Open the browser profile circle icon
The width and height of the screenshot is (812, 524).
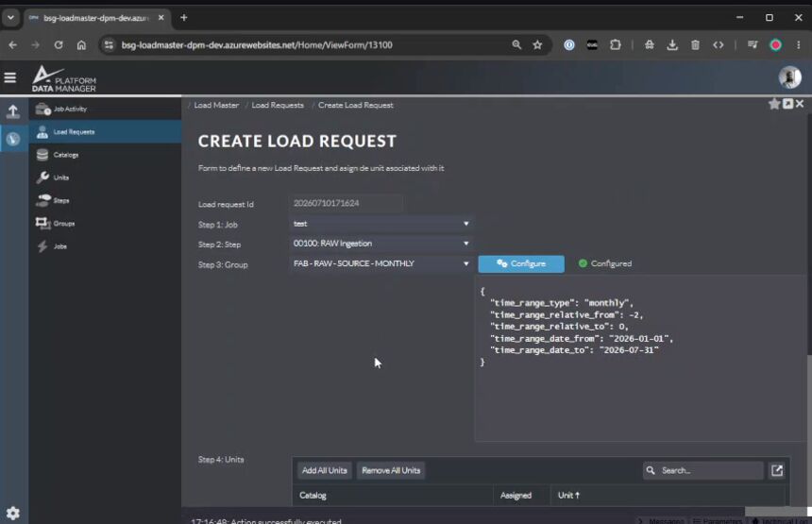pos(776,45)
